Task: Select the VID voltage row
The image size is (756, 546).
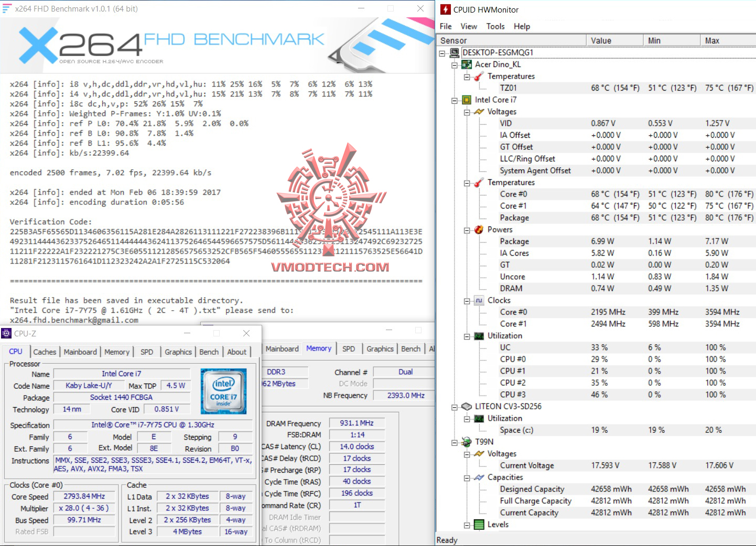Action: (x=626, y=124)
